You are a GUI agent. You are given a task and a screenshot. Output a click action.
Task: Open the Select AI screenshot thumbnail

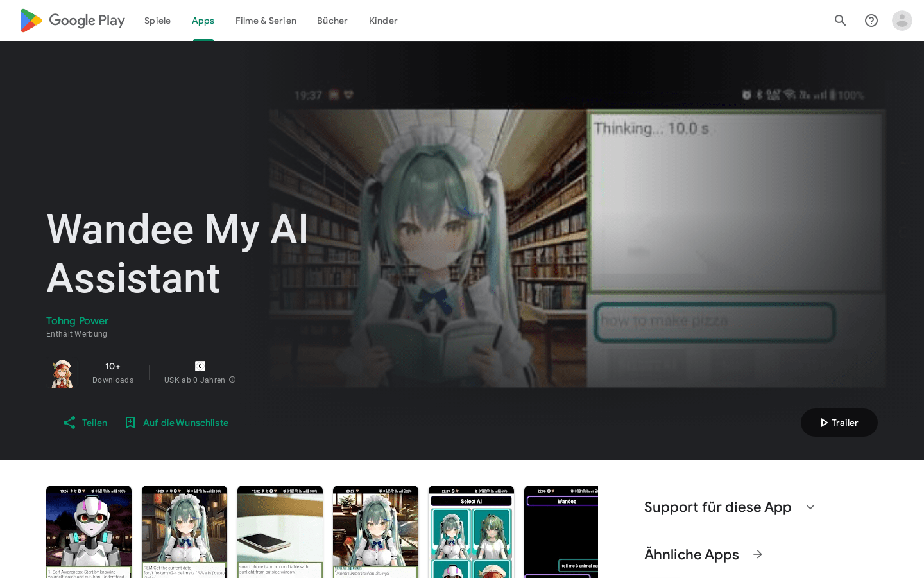pyautogui.click(x=471, y=532)
